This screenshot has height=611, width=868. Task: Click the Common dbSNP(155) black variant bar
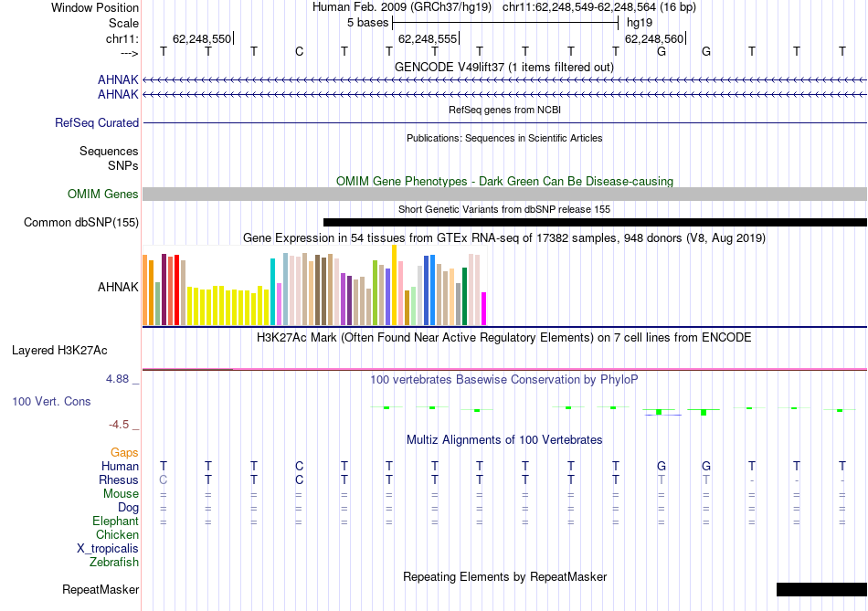[595, 223]
